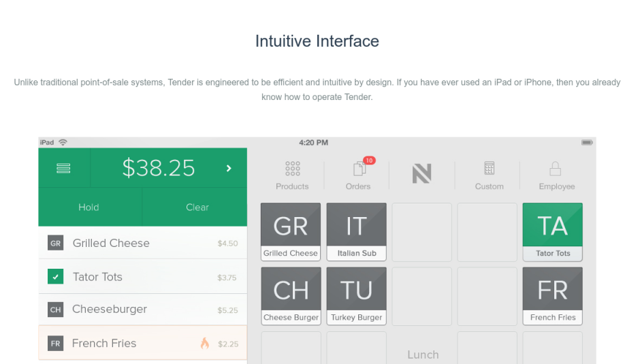The width and height of the screenshot is (638, 364).
Task: Click the $2.25 price
Action: point(228,344)
